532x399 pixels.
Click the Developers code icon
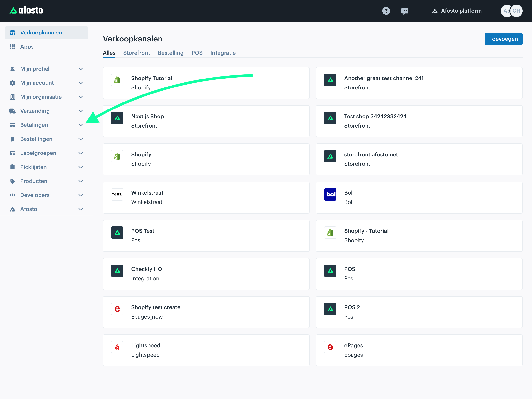pos(12,195)
